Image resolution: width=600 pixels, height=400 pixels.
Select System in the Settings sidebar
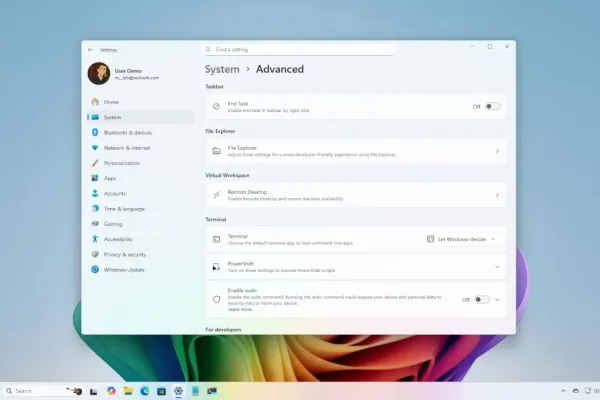click(x=141, y=118)
